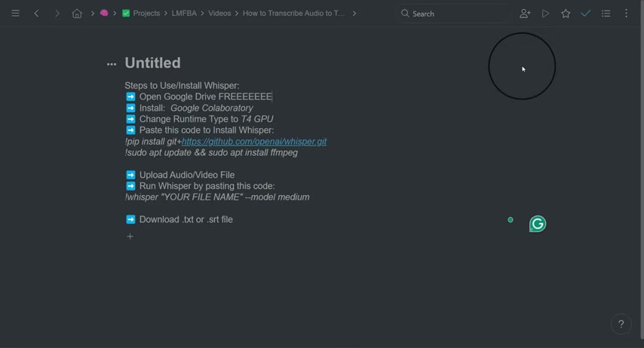This screenshot has height=348, width=644.
Task: Click the '!sudo apt update' code line
Action: click(x=211, y=153)
